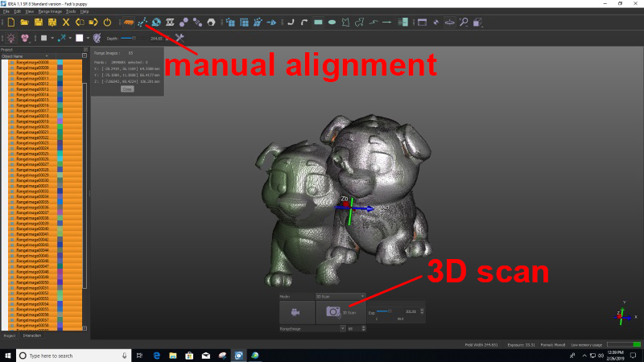The height and width of the screenshot is (362, 644).
Task: Open Microsoft Edge from the taskbar
Action: pyautogui.click(x=156, y=356)
